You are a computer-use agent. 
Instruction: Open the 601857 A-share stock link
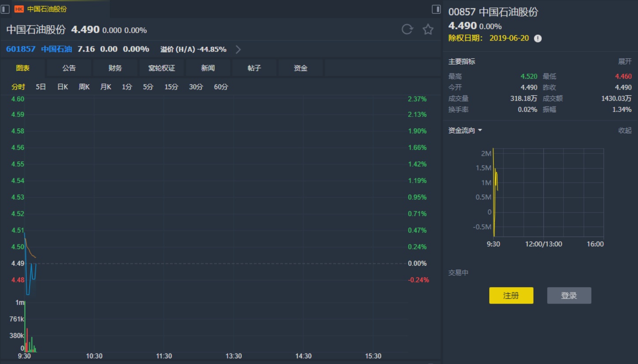[21, 49]
